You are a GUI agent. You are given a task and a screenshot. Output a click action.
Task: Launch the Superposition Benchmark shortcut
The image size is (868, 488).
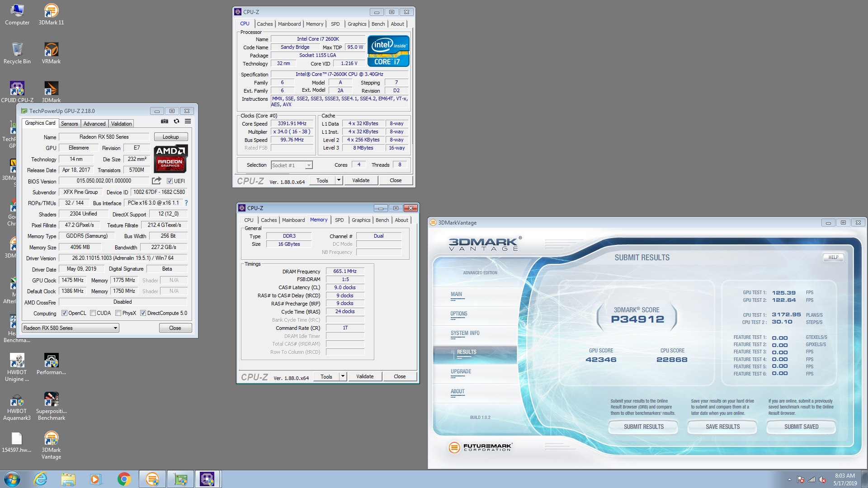(51, 406)
